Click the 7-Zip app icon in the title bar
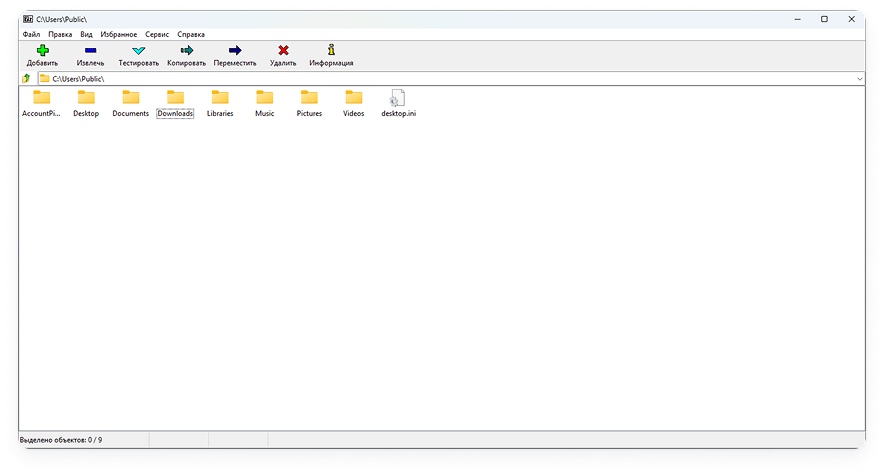Screen dimensions: 884x475 click(28, 19)
